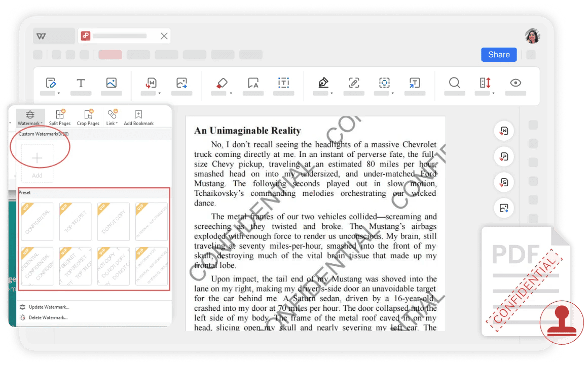Click the Split Pages tool
Viewport: 588px width, 365px height.
coord(60,118)
